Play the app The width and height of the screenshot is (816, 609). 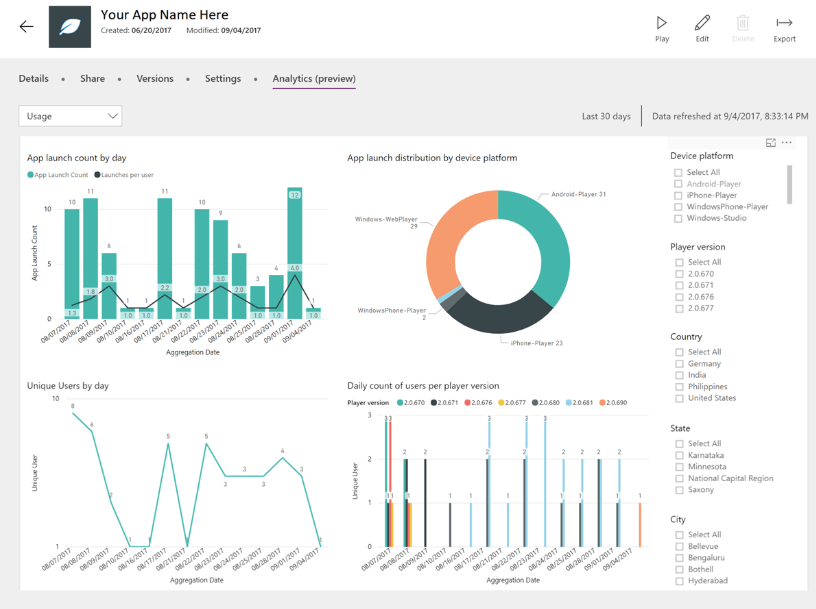click(x=661, y=29)
